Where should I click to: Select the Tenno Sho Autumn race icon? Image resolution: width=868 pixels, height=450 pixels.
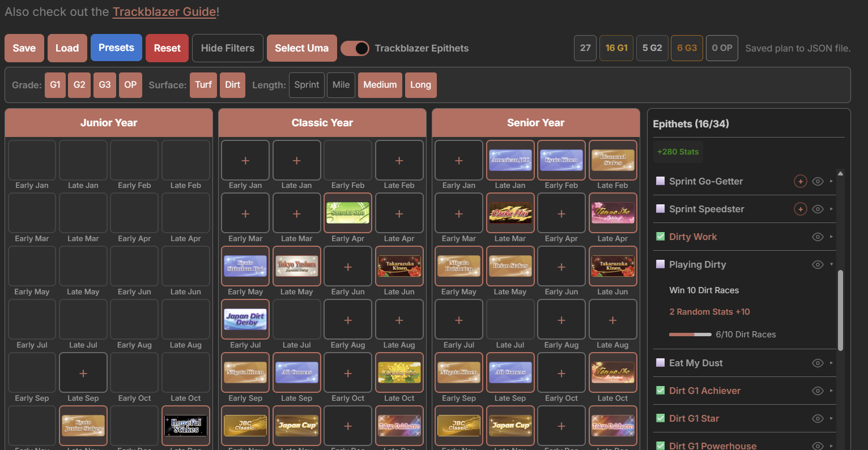click(613, 372)
